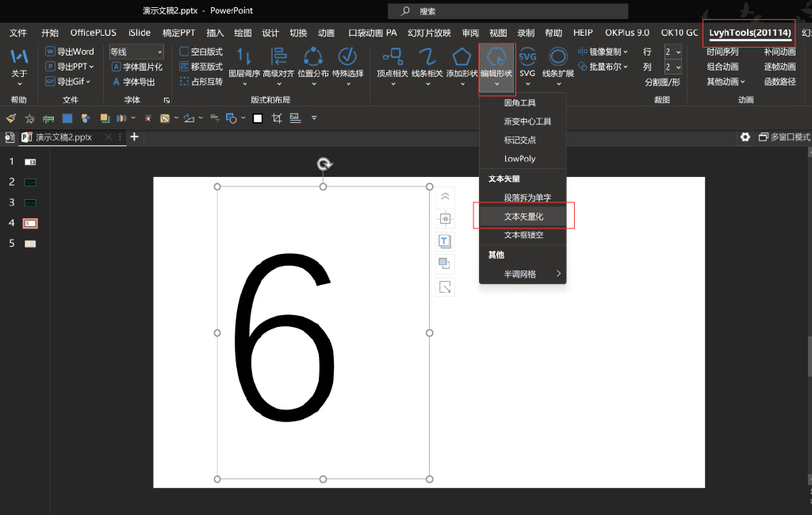
Task: Open the settings gear near 多窗口模式
Action: 745,136
